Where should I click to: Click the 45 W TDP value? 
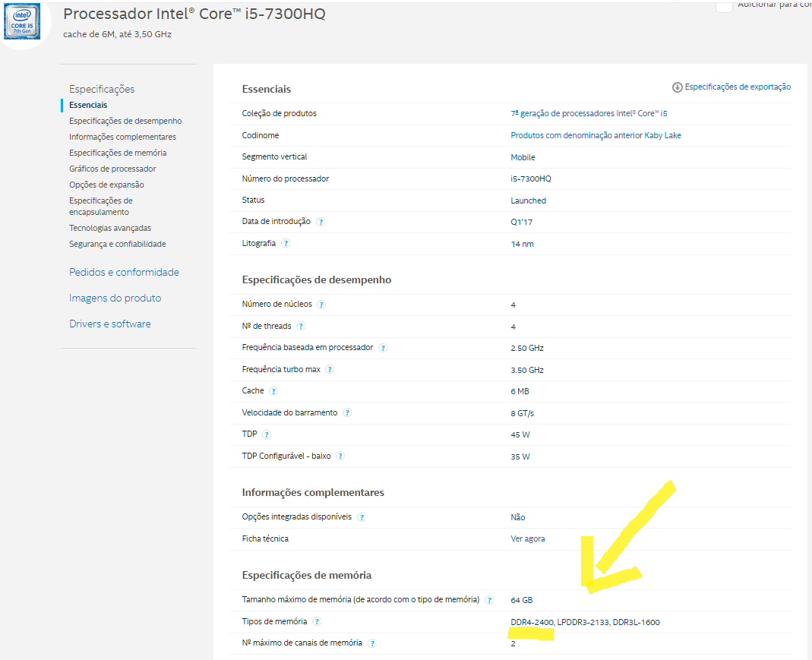pyautogui.click(x=520, y=435)
